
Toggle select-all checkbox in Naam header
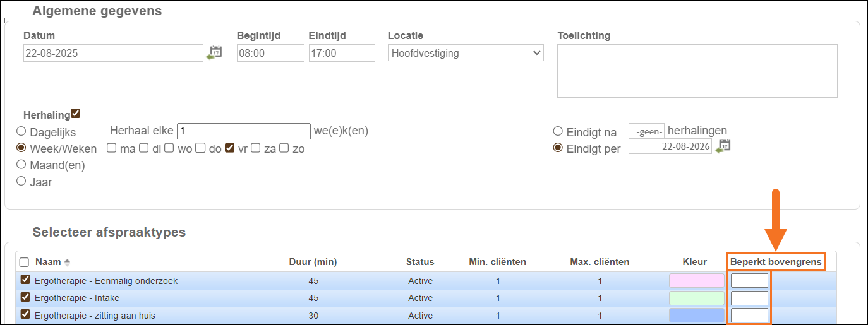pos(25,263)
